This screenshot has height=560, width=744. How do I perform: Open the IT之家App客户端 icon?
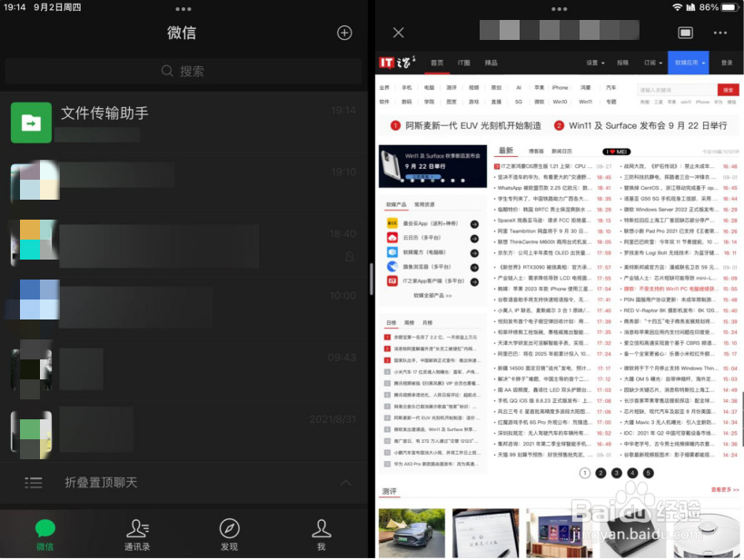coord(391,280)
